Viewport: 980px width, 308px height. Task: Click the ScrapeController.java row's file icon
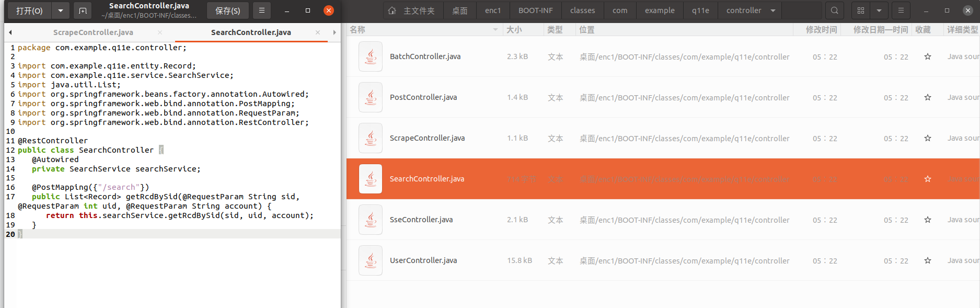[x=371, y=138]
